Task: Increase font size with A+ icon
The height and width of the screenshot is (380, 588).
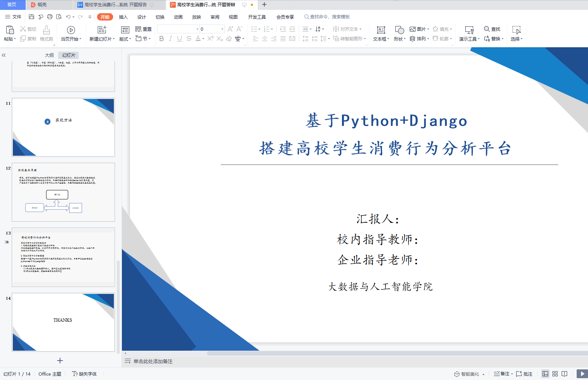Action: 230,29
